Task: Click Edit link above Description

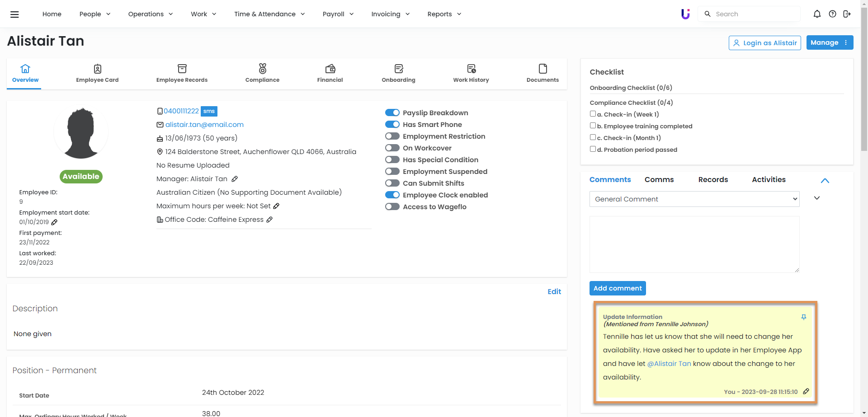Action: 554,292
